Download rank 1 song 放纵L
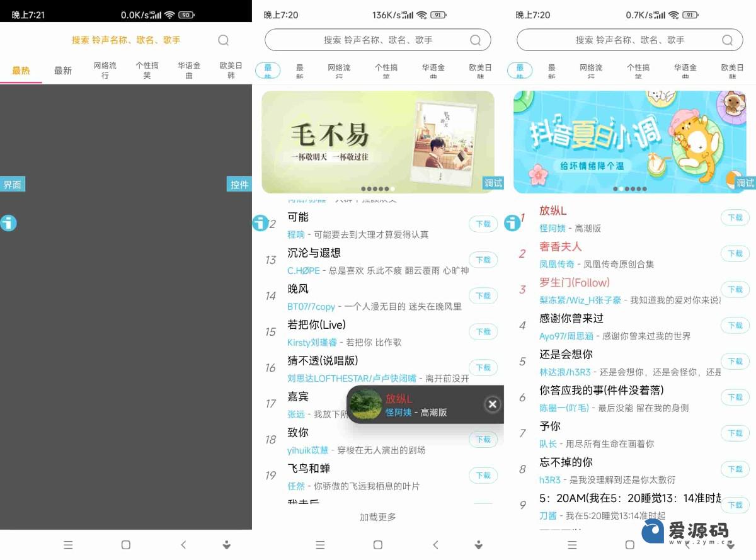 coord(735,217)
